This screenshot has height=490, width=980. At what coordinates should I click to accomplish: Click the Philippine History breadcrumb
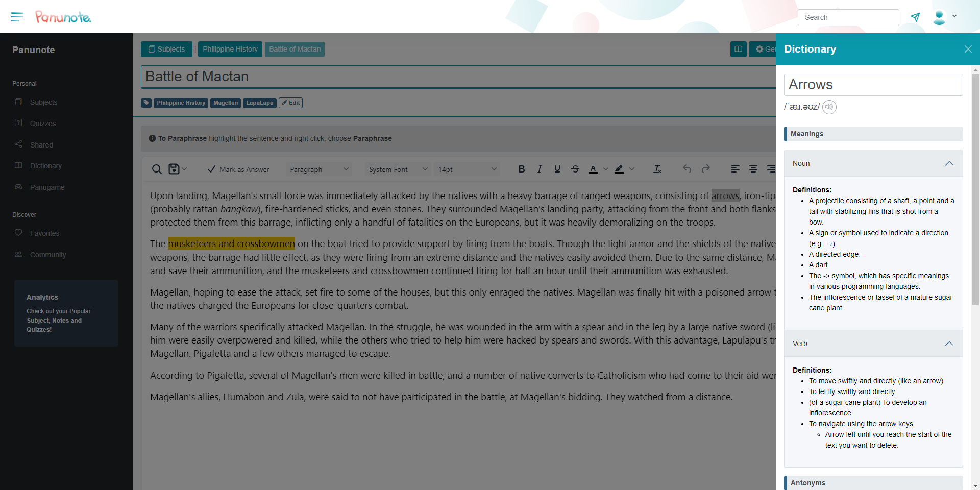[x=230, y=49]
